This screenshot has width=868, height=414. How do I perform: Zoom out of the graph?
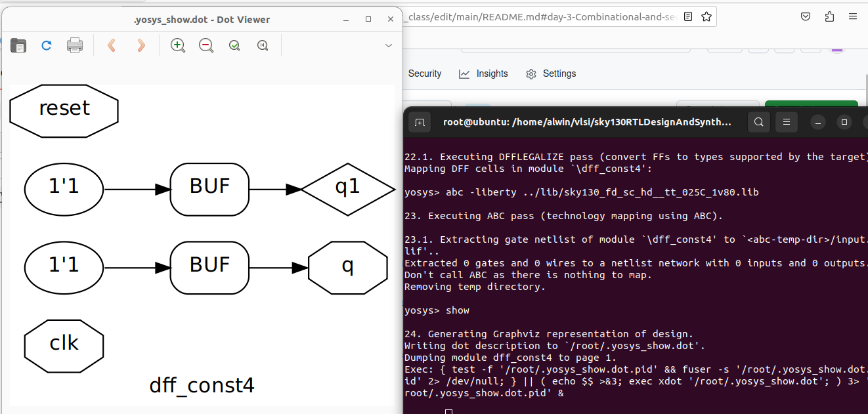click(x=206, y=45)
